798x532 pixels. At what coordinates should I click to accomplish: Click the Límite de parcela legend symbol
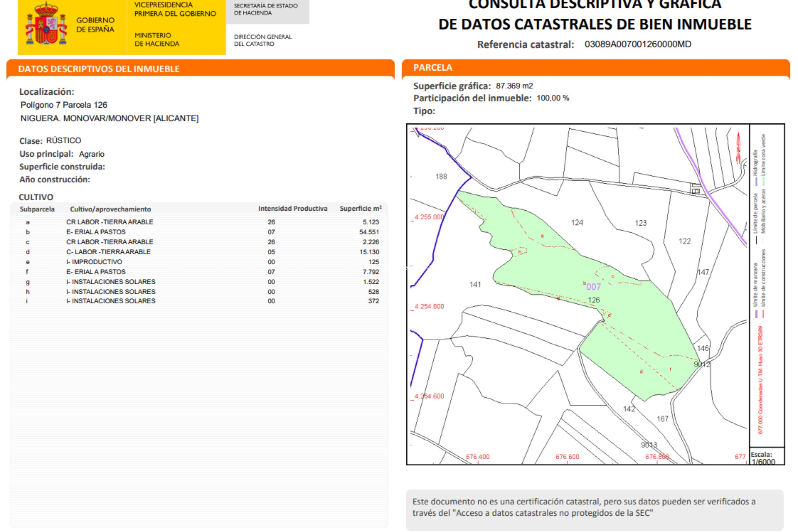click(756, 239)
